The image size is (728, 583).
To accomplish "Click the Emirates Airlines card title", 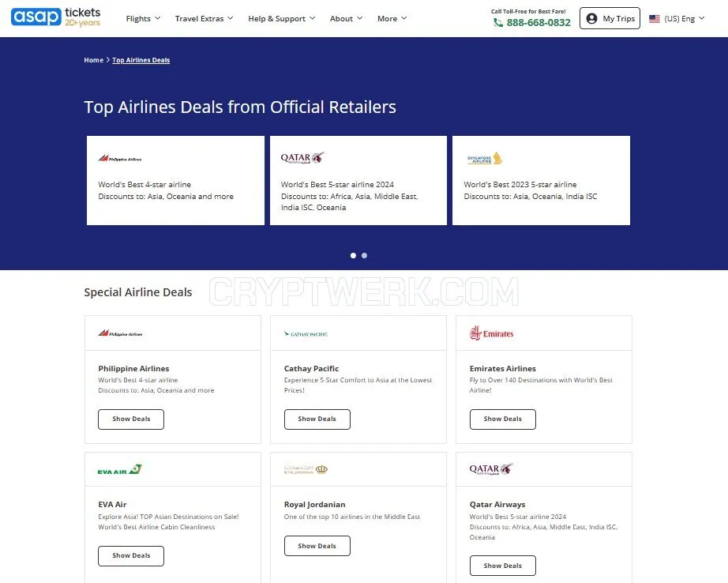I will 503,368.
